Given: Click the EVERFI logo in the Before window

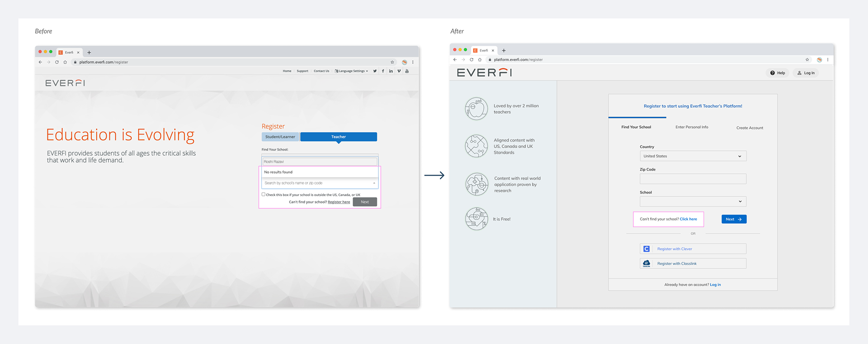Looking at the screenshot, I should (65, 83).
